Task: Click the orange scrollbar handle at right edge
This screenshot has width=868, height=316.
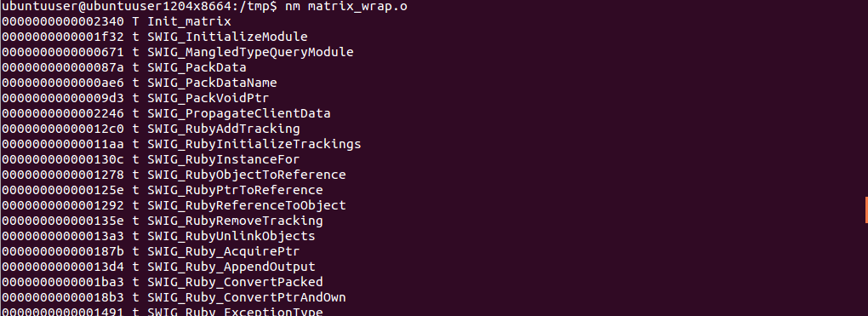Action: (x=865, y=210)
